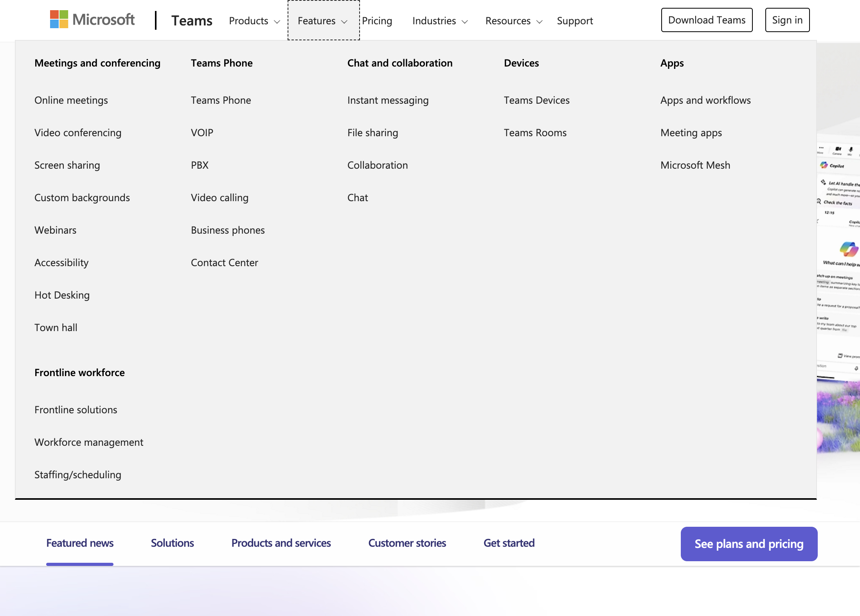Open the Teams Phone link
This screenshot has width=860, height=616.
[x=220, y=100]
